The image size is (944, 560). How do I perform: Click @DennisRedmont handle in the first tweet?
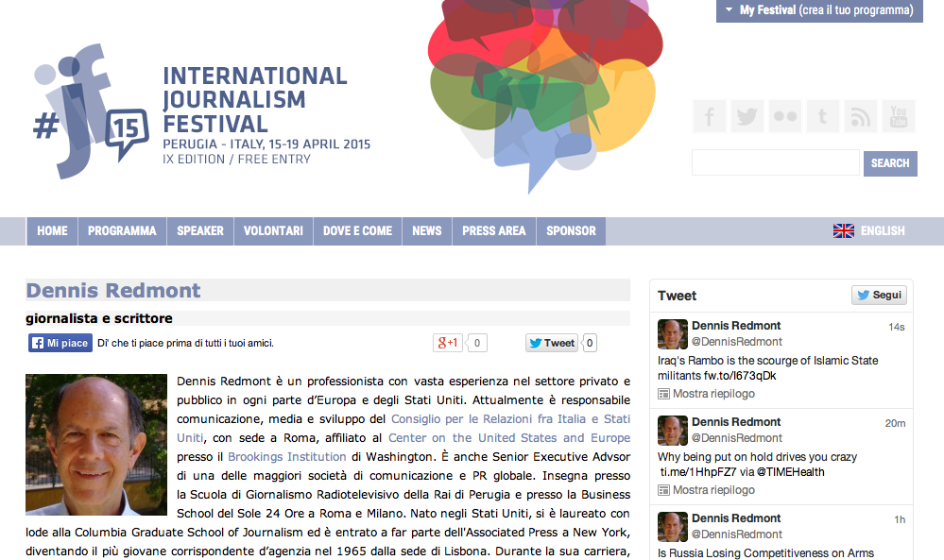tap(737, 342)
